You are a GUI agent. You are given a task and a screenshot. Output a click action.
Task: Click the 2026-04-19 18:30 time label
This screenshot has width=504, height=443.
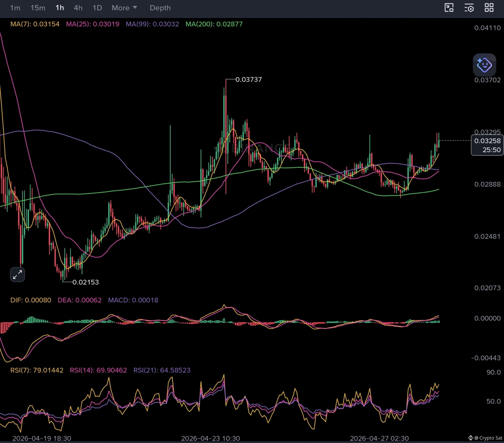[42, 438]
